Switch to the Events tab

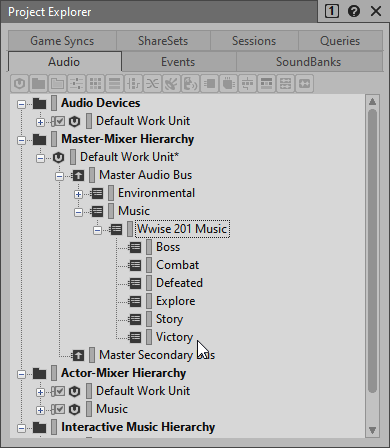pos(178,62)
